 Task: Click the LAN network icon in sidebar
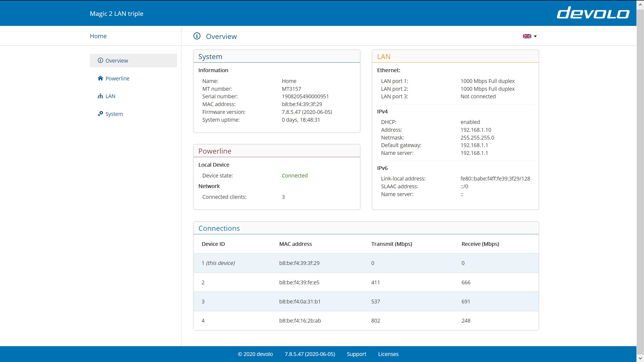click(x=100, y=96)
